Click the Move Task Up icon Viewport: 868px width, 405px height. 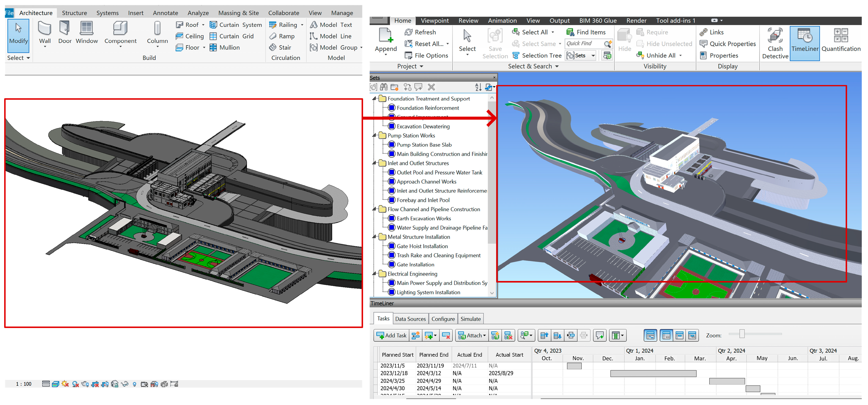pos(544,335)
